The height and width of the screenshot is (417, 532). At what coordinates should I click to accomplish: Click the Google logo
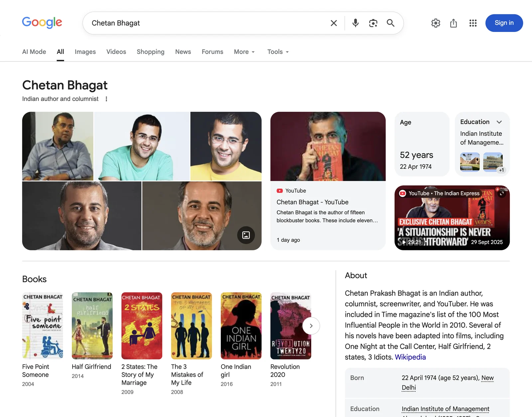[42, 23]
